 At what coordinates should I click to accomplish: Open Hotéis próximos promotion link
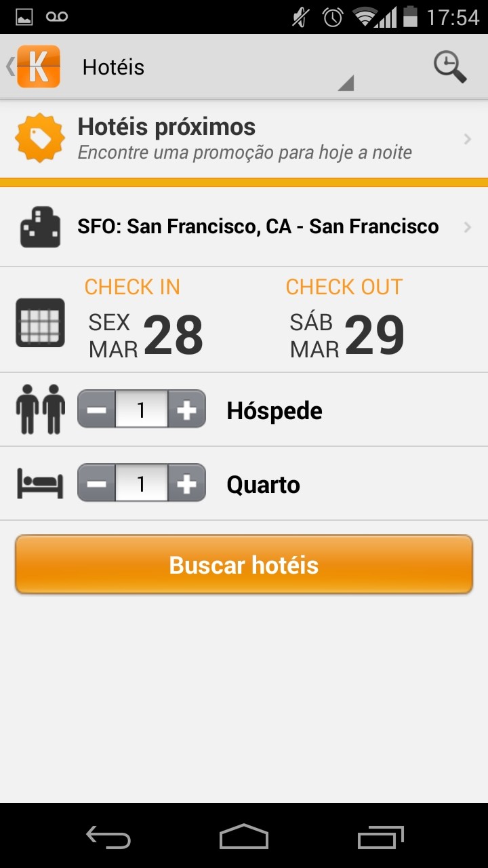(244, 139)
